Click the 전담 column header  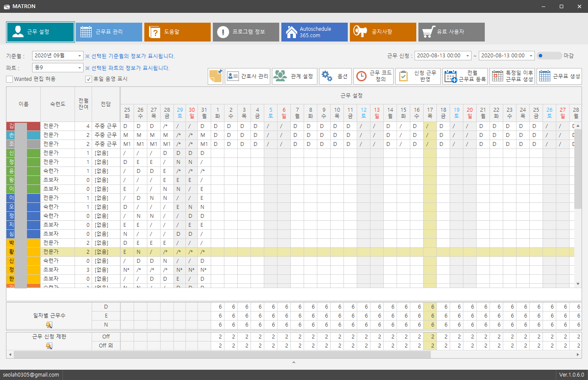point(106,104)
